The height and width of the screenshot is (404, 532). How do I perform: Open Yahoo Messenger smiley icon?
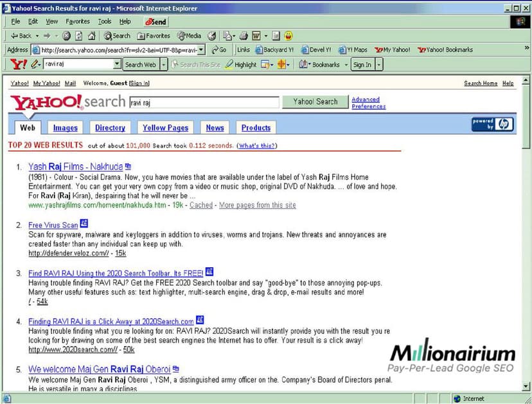tap(288, 36)
